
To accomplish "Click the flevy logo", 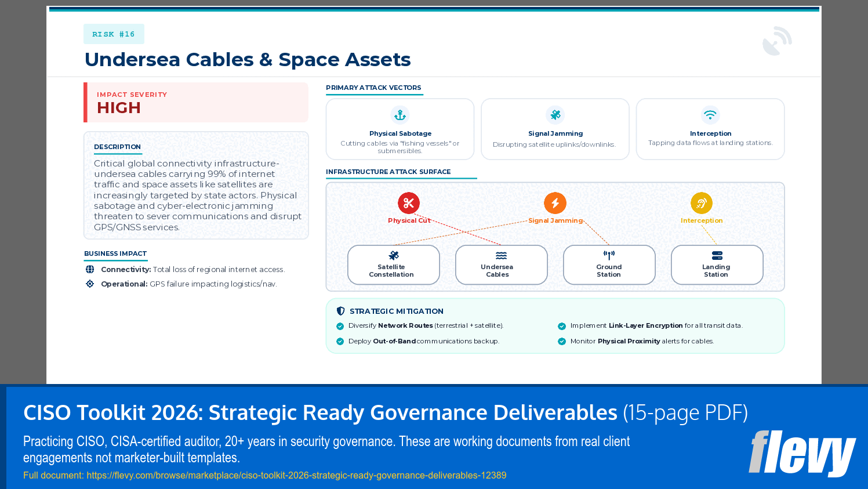I will coord(802,453).
